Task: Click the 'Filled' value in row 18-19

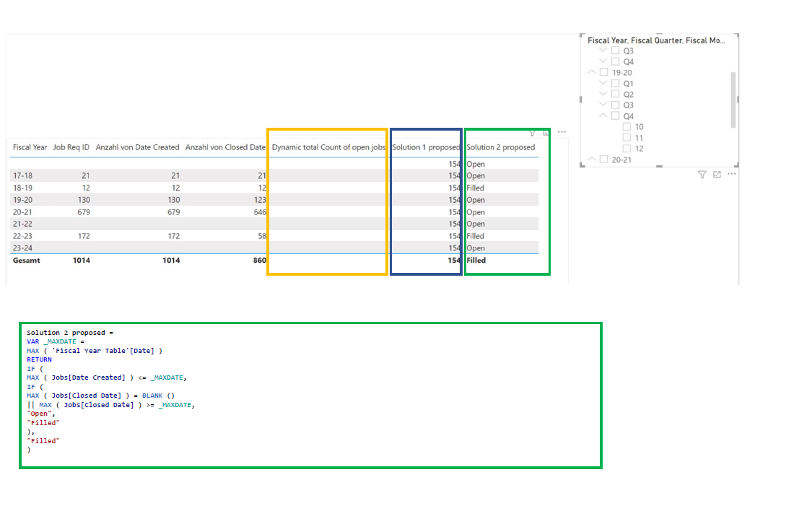Action: [476, 188]
